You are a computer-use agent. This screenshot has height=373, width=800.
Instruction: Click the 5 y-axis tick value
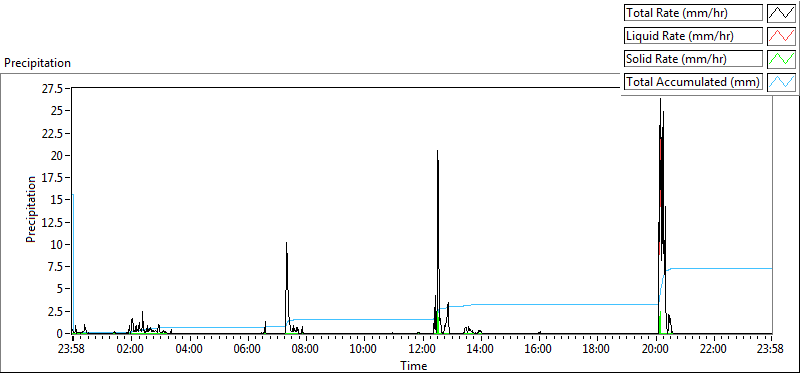click(x=60, y=289)
